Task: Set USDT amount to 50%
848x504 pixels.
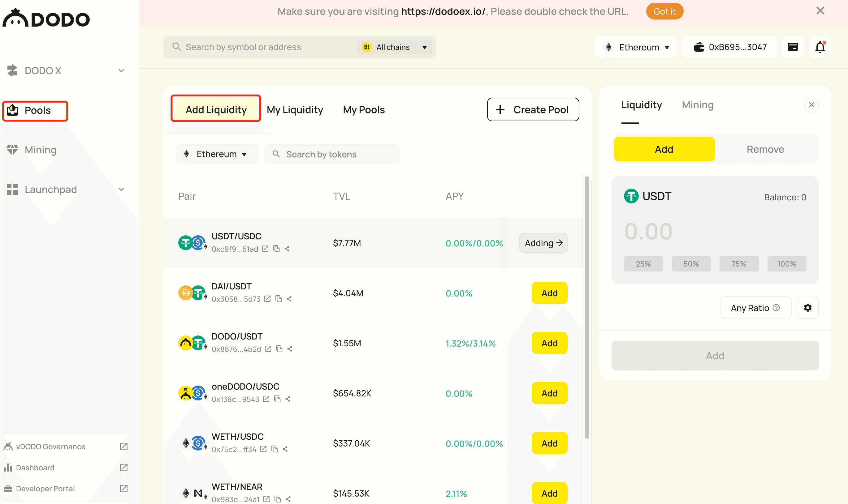Action: pos(691,264)
